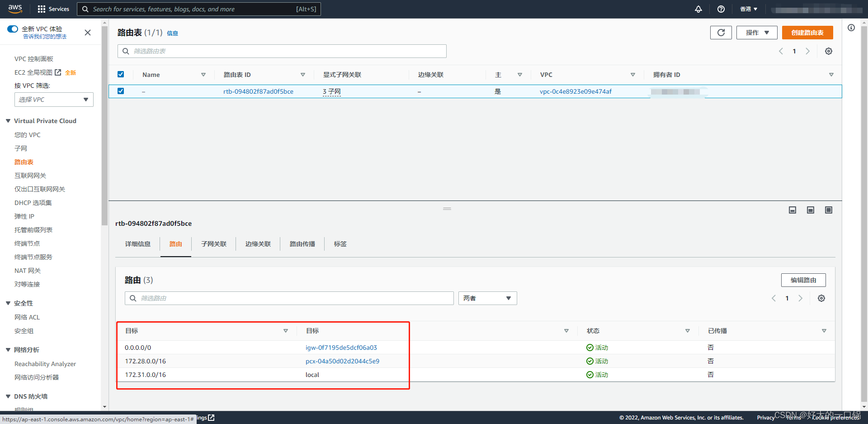Open the help question mark icon
This screenshot has height=424, width=868.
(721, 9)
